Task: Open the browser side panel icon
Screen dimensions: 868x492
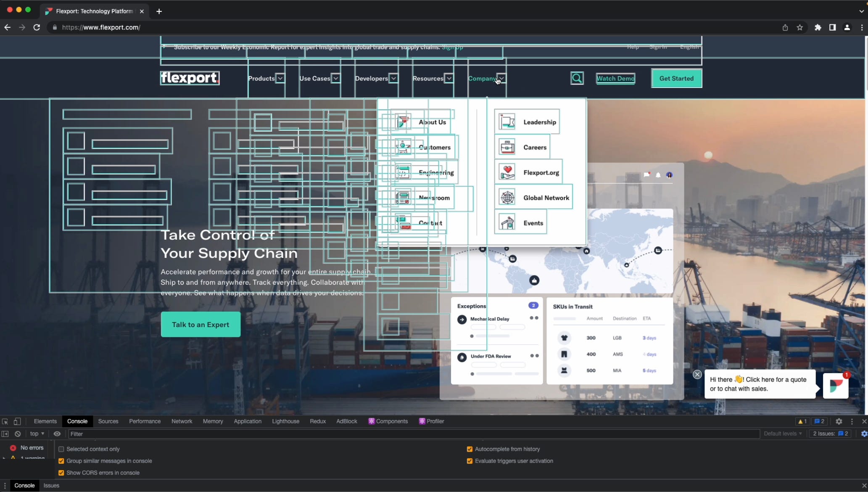Action: [832, 27]
